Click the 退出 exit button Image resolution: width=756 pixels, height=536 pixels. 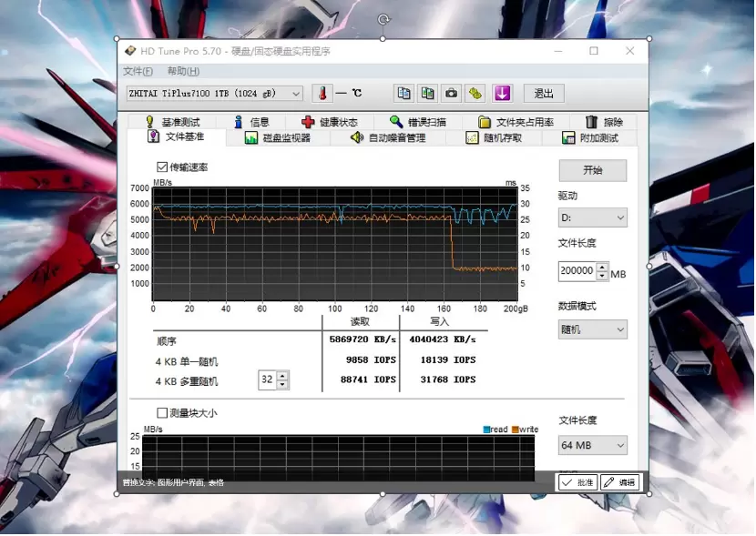point(544,93)
